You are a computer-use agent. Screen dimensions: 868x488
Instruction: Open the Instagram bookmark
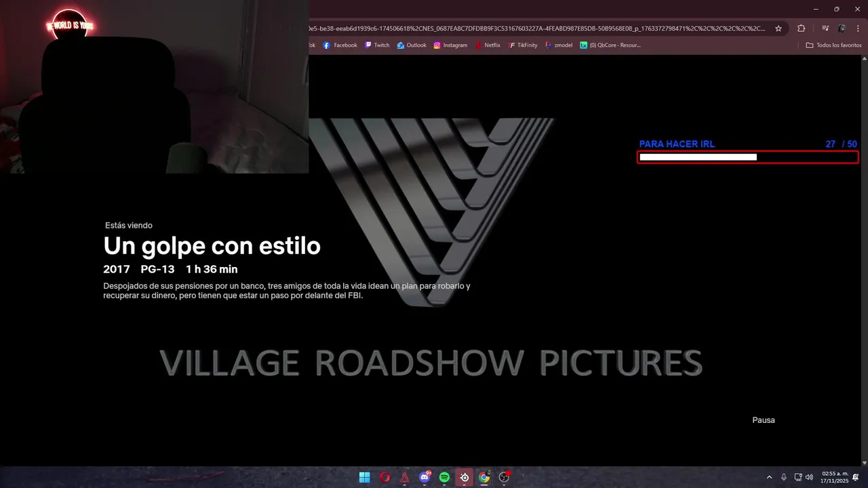tap(450, 45)
